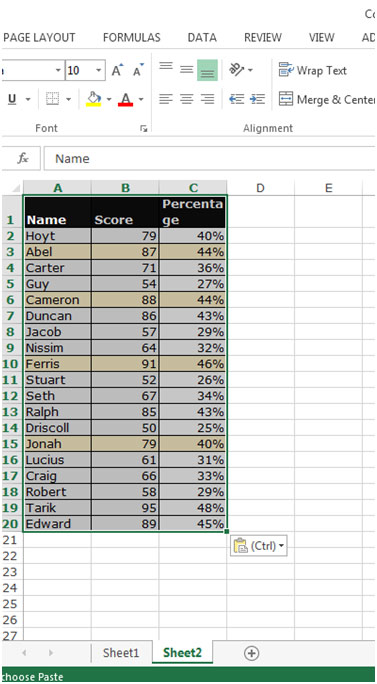Increase font size with the larger A icon
Image resolution: width=377 pixels, height=684 pixels.
pos(117,70)
